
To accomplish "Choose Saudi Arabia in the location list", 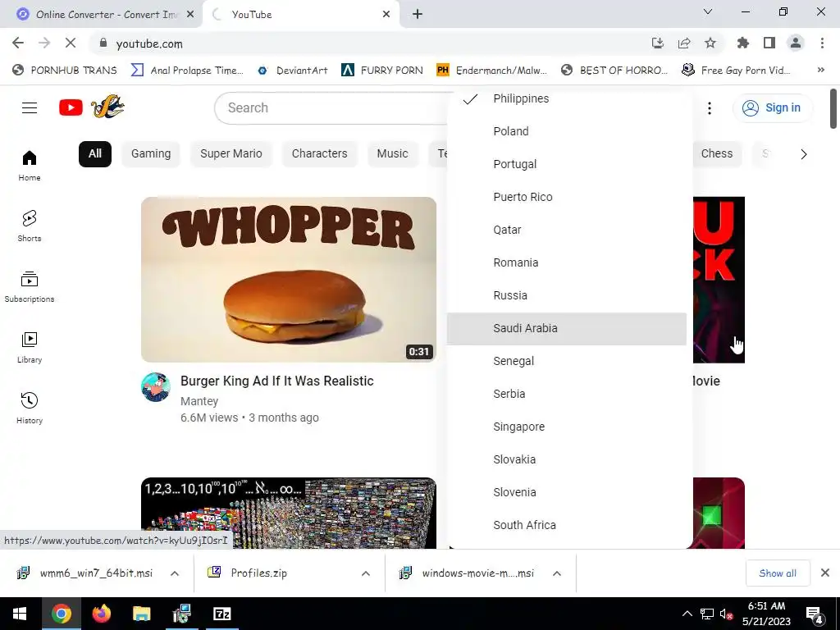I will pos(567,328).
